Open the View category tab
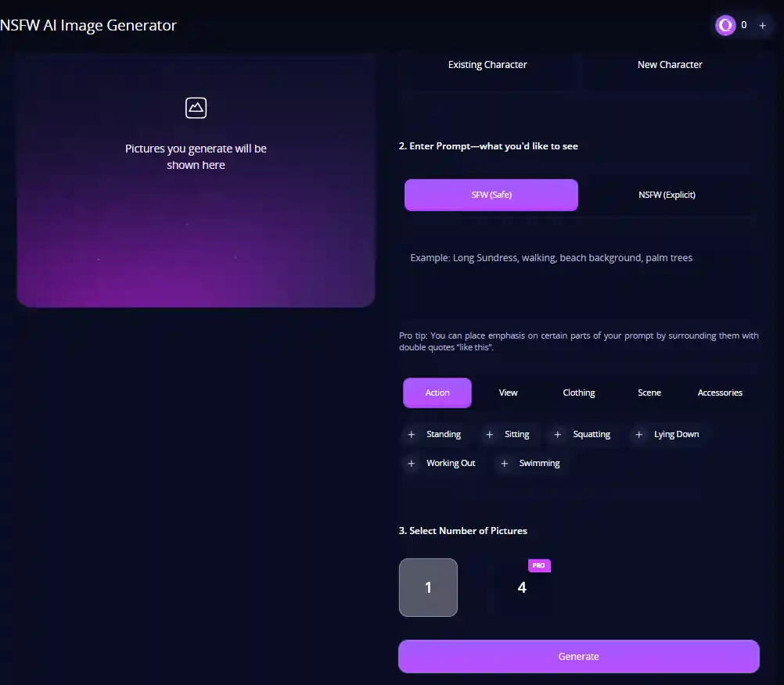This screenshot has height=685, width=784. pyautogui.click(x=508, y=393)
